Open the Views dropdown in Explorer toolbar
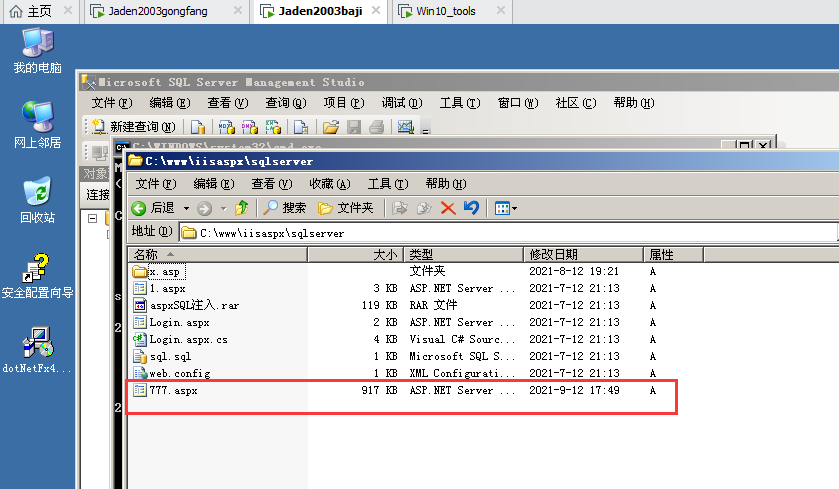 pos(506,208)
